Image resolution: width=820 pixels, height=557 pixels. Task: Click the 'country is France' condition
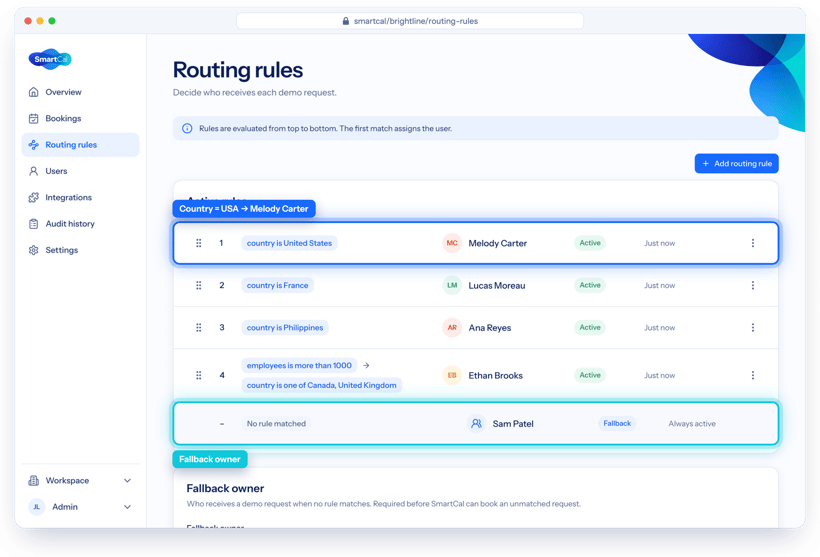tap(277, 286)
